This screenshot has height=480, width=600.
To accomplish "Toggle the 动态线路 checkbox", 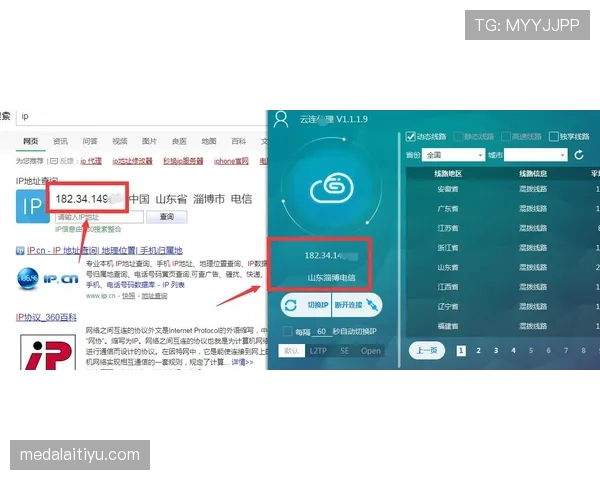I will pos(411,136).
